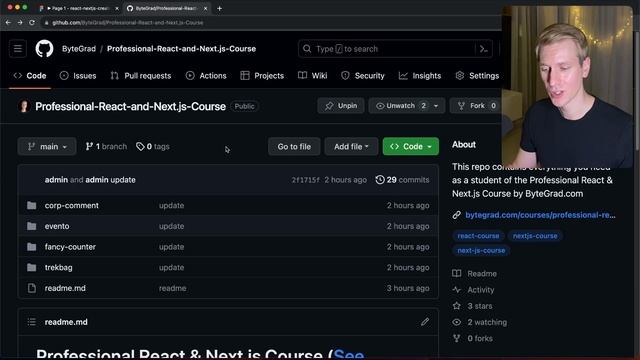The height and width of the screenshot is (360, 640).
Task: Switch to the Code tab
Action: (30, 76)
